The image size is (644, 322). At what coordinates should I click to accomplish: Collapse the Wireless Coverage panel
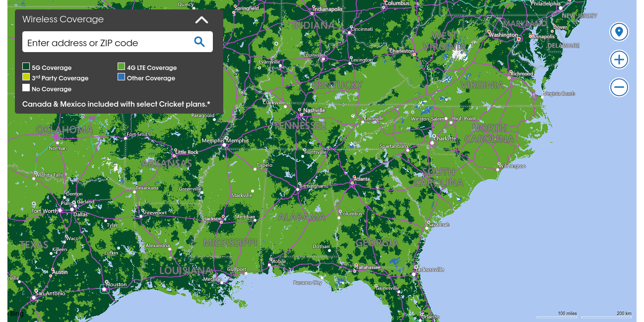tap(201, 20)
